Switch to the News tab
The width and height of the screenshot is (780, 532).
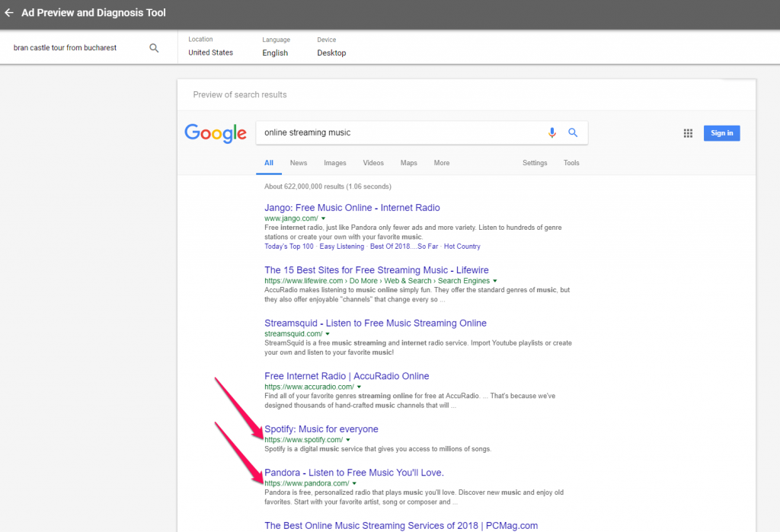click(x=299, y=163)
